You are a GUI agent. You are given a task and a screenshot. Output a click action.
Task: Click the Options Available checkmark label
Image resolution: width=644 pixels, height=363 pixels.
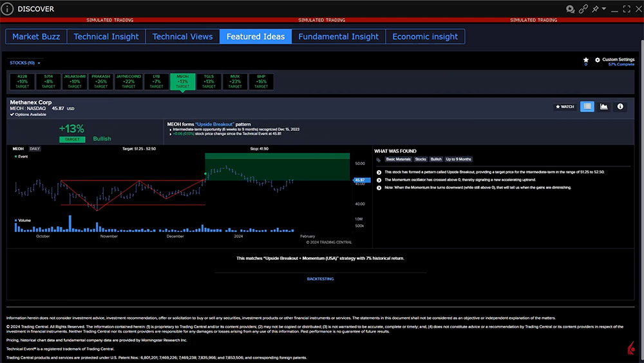(x=28, y=115)
